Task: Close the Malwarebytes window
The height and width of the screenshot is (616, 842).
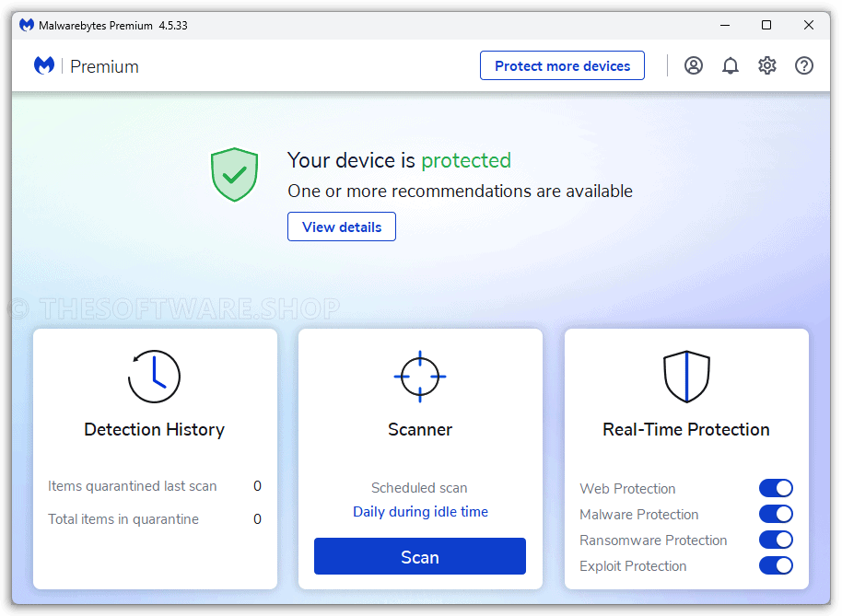Action: [x=808, y=25]
